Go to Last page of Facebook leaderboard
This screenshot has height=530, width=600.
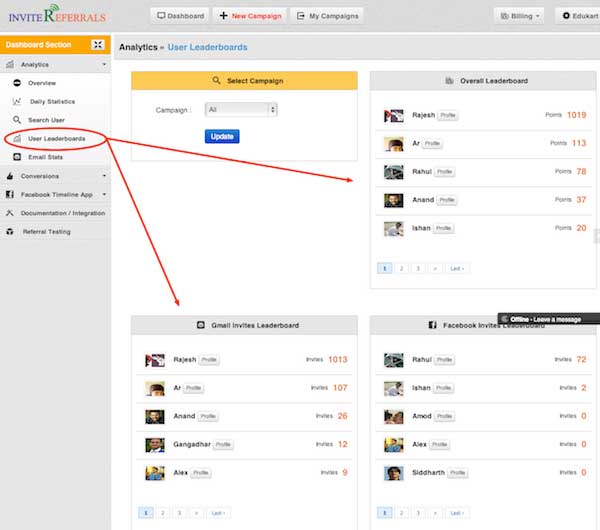457,513
